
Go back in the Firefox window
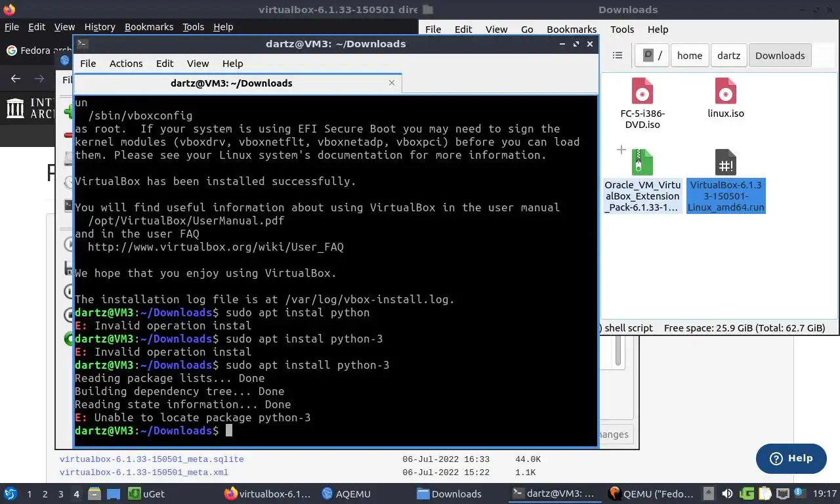click(x=16, y=78)
